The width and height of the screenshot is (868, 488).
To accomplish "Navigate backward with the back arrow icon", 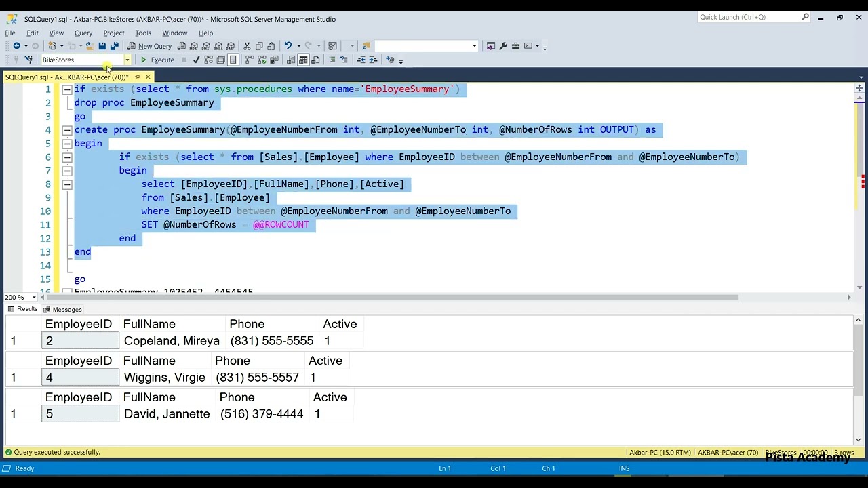I will [x=16, y=46].
